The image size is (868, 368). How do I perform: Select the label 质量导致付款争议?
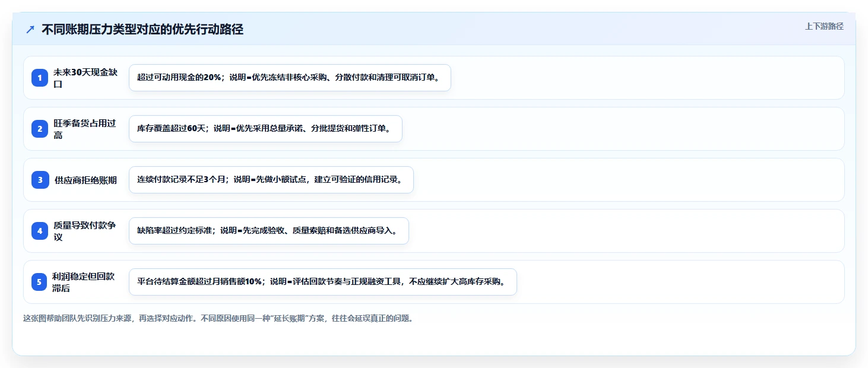coord(85,231)
